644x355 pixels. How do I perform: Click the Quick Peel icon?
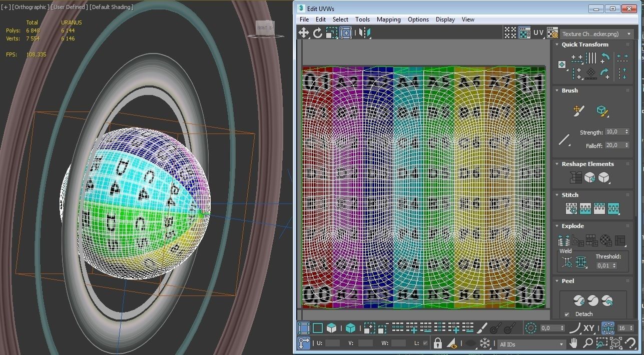(x=579, y=300)
